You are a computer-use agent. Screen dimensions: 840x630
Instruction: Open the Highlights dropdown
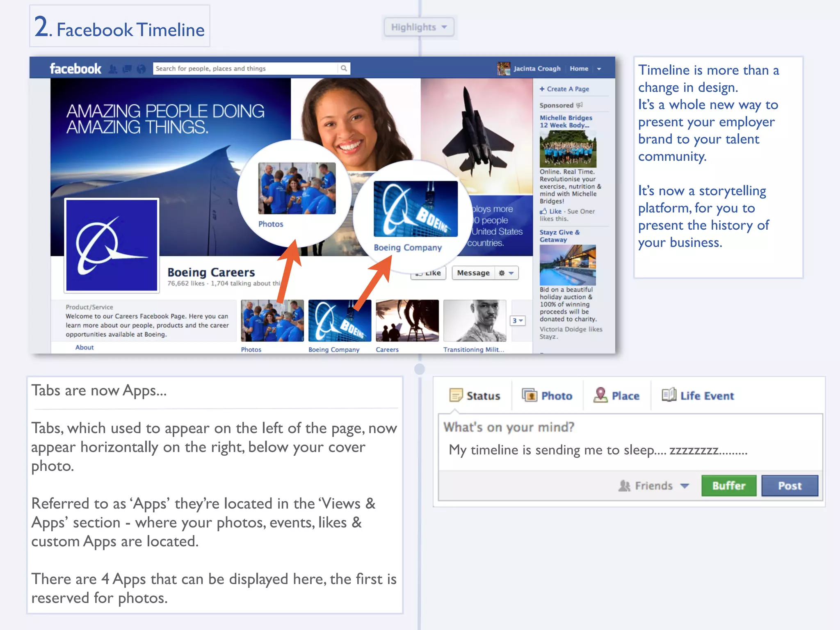(x=419, y=27)
